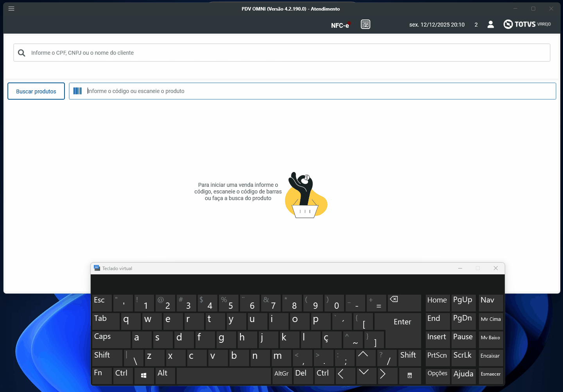
Task: Click the up arrow key on virtual keyboard
Action: tap(366, 358)
